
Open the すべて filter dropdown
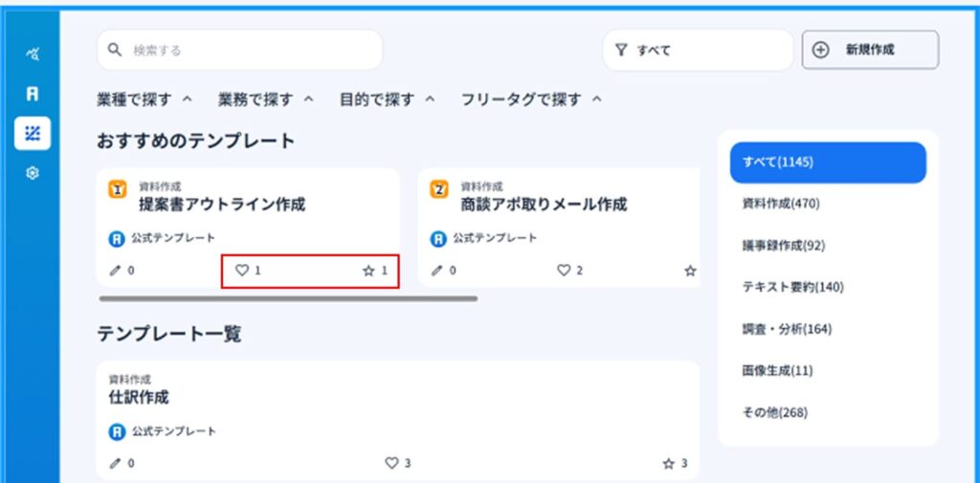pos(698,50)
